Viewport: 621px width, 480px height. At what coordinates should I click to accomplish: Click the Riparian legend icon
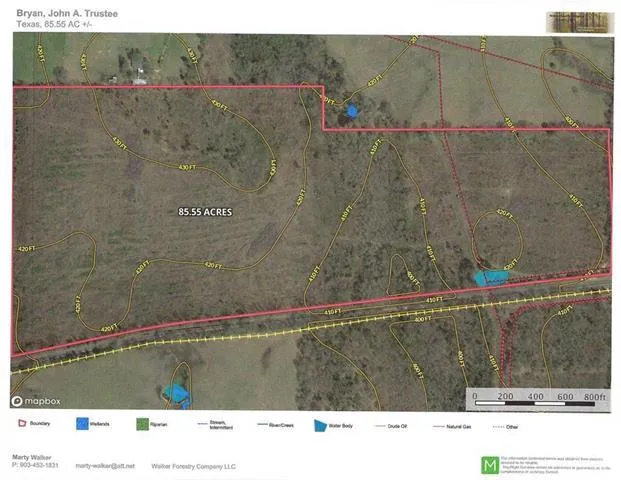[x=140, y=425]
